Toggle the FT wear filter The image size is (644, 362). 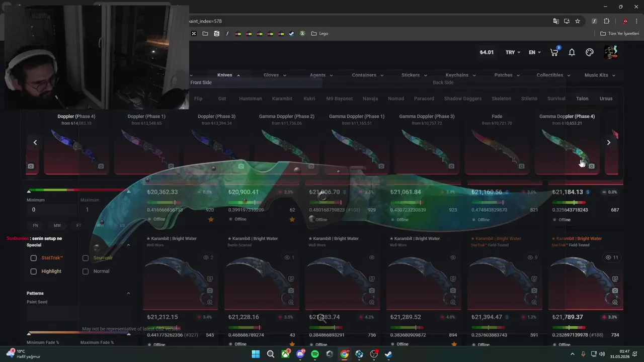[x=79, y=226]
